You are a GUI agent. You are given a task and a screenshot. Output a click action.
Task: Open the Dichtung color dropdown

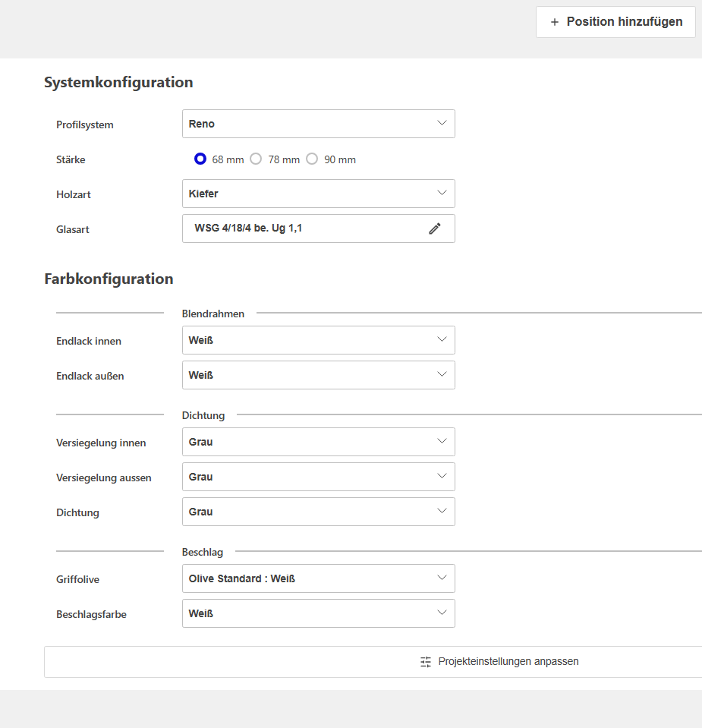pos(318,511)
